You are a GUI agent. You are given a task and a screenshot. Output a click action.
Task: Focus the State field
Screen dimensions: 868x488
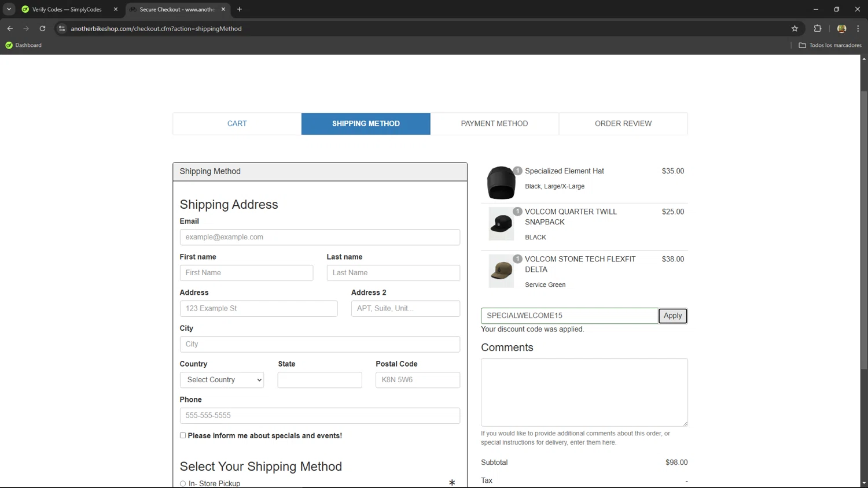pos(320,380)
